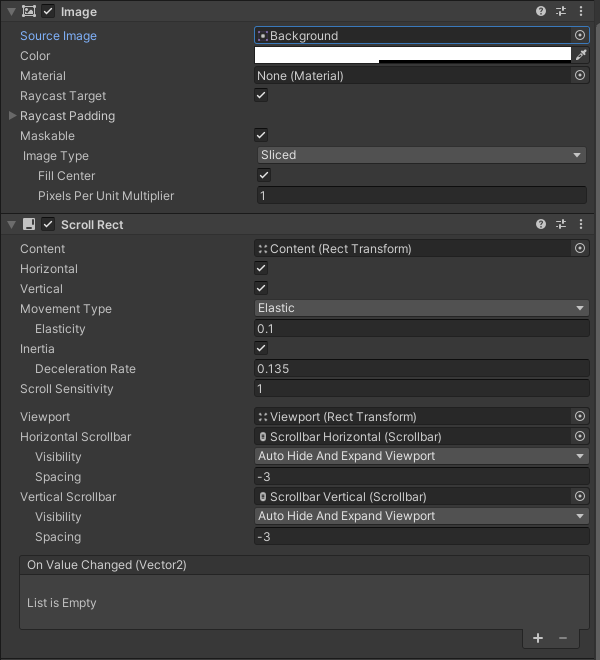The width and height of the screenshot is (600, 660).
Task: Uncheck the Fill Center option
Action: click(x=264, y=175)
